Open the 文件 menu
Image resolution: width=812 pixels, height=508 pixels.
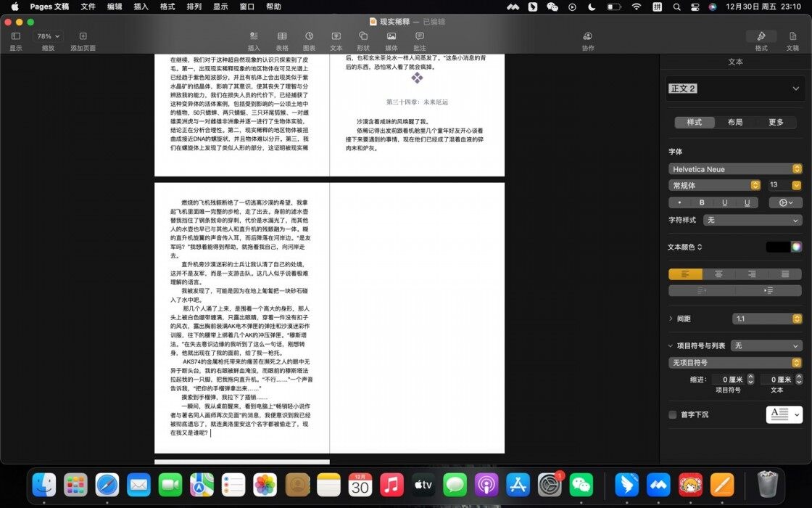tap(88, 7)
